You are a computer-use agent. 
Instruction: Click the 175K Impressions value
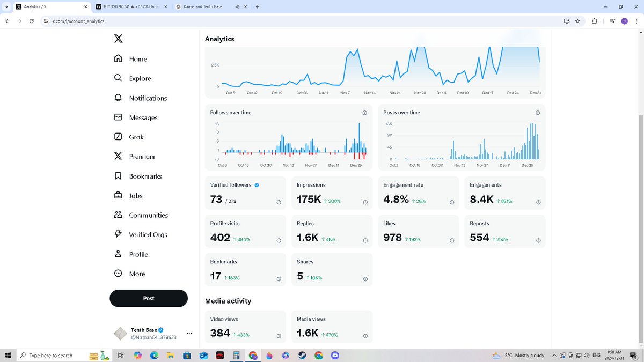click(309, 200)
